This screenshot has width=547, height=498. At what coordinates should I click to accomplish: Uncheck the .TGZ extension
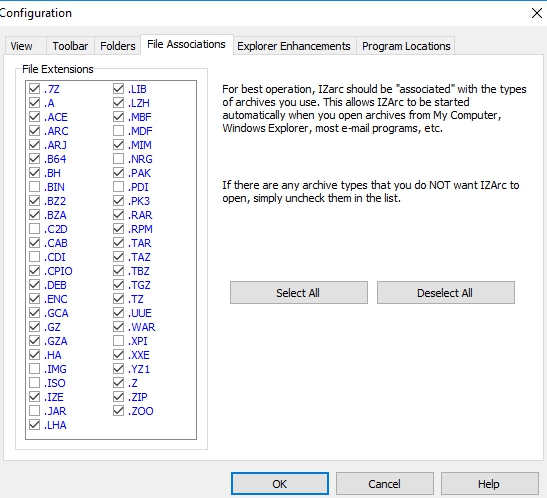coord(119,285)
